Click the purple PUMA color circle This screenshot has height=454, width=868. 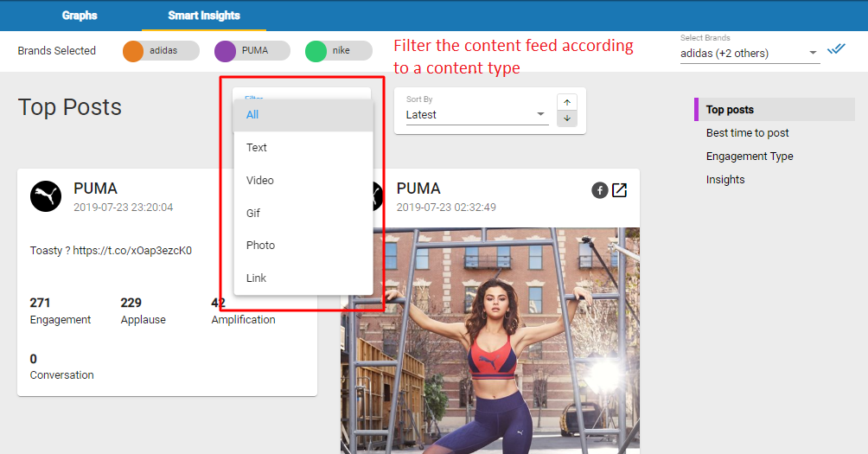[x=225, y=51]
